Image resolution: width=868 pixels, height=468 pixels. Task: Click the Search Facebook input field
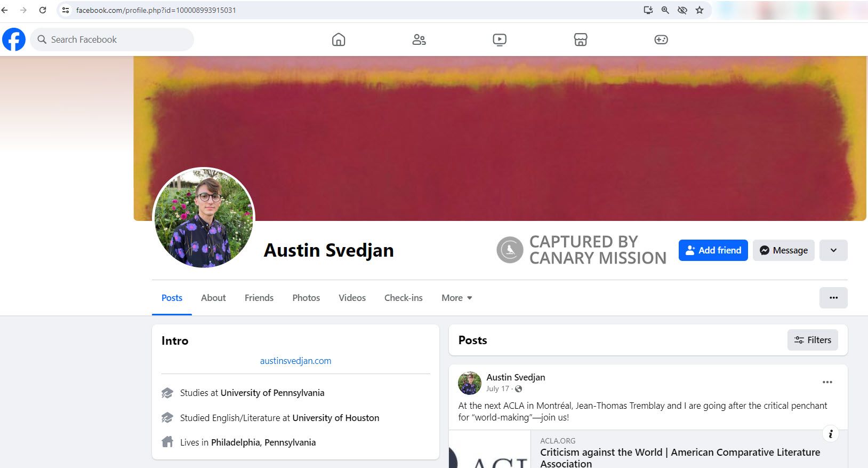tap(117, 39)
